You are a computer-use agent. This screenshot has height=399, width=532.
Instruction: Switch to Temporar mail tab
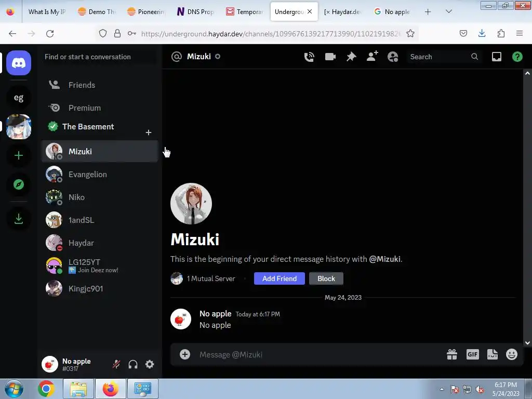[x=245, y=12]
